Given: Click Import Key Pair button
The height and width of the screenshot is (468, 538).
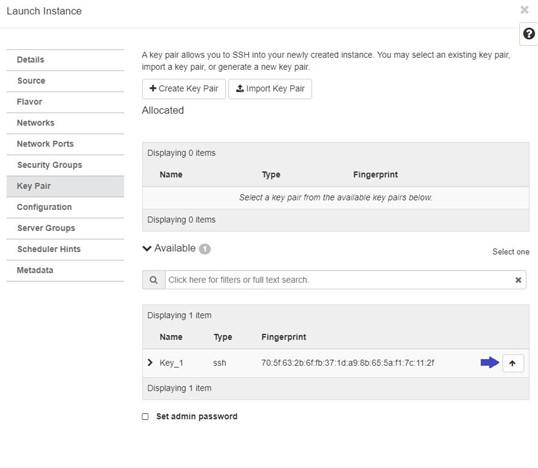Looking at the screenshot, I should pyautogui.click(x=270, y=89).
